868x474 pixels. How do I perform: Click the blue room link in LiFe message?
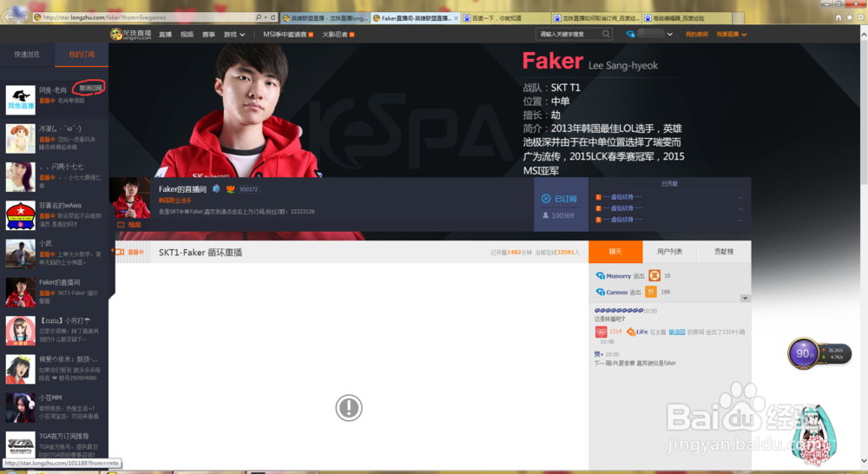pyautogui.click(x=676, y=332)
